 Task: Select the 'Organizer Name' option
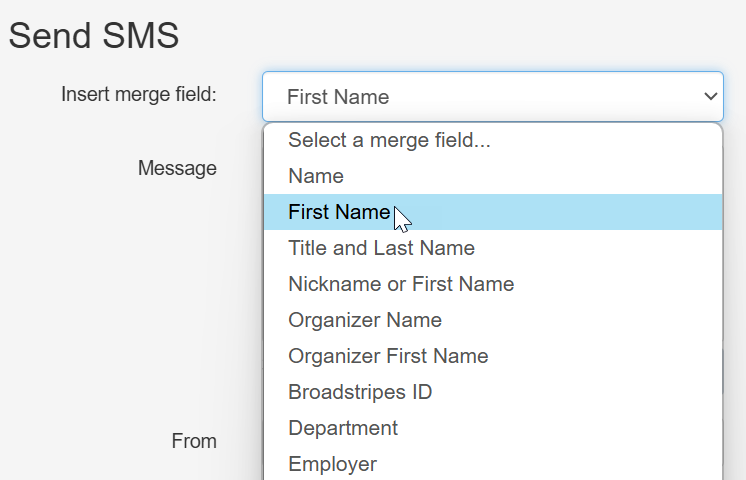coord(493,320)
